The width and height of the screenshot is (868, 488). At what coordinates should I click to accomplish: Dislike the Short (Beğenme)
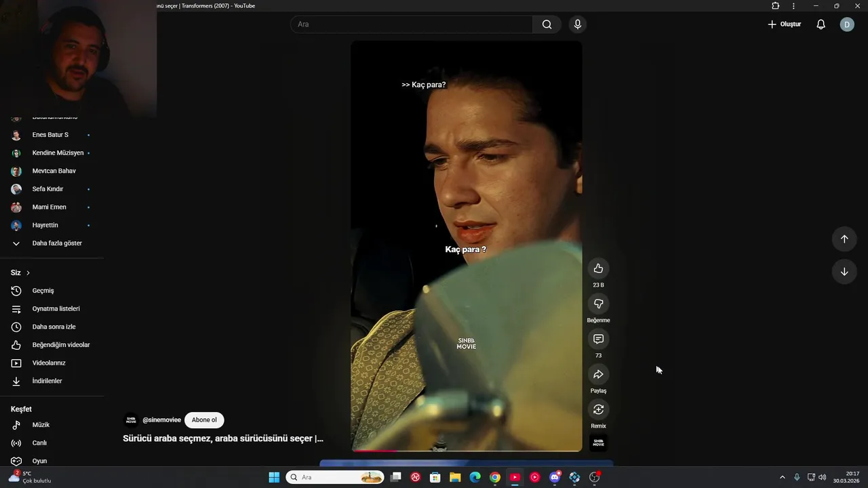tap(598, 304)
